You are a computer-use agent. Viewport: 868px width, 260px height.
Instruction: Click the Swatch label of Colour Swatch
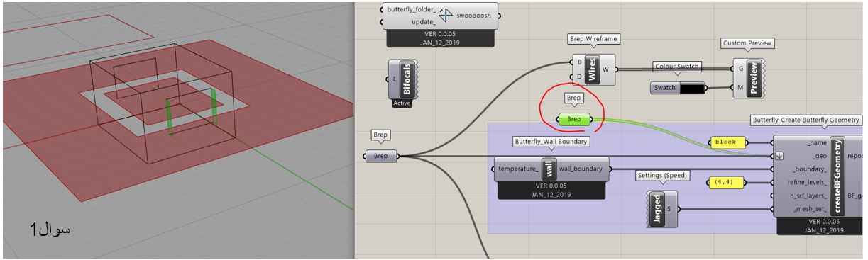pos(665,88)
